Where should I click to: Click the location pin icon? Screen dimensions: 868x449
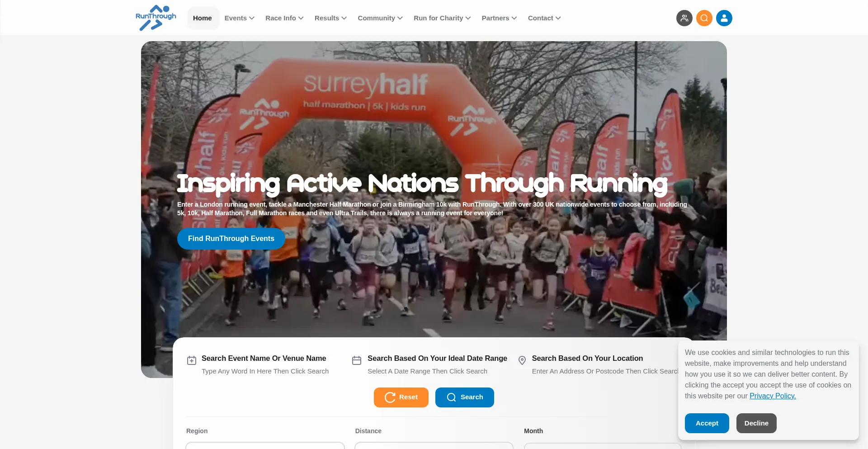(x=522, y=360)
